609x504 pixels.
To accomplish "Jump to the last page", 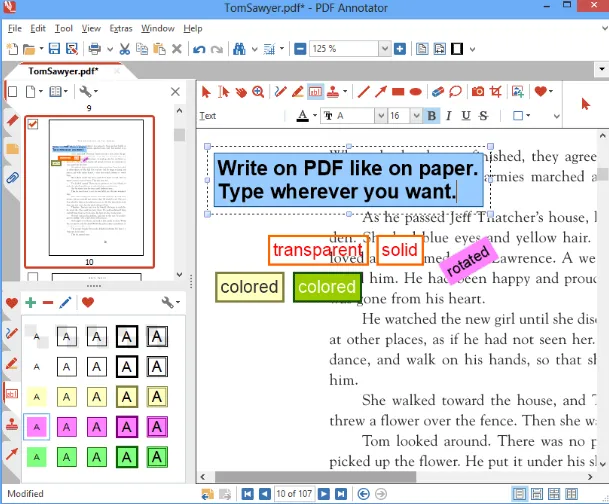I will pyautogui.click(x=341, y=494).
